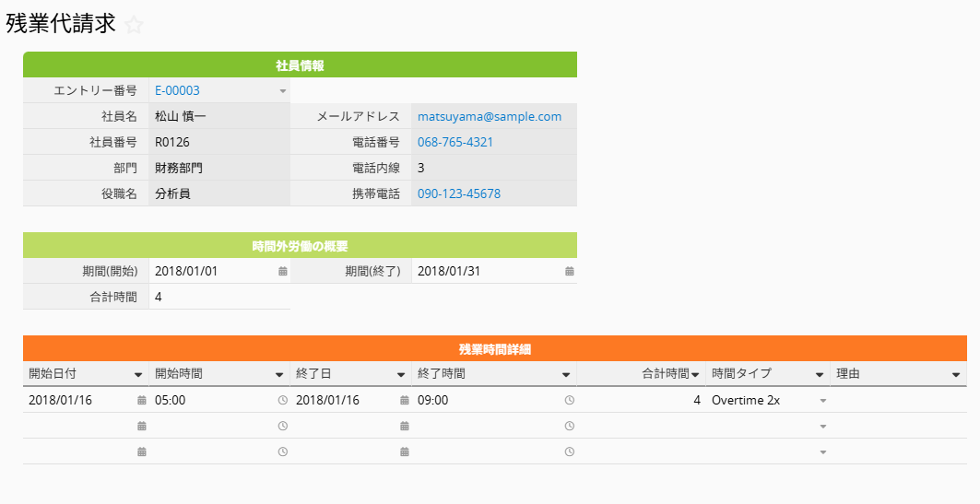Click the 合計時間 summary field showing 4
The image size is (980, 504).
point(218,298)
